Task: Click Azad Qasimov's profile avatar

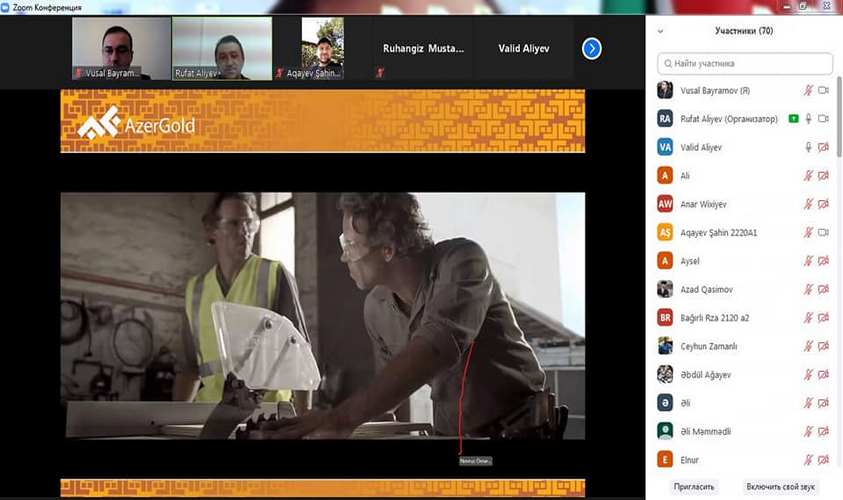Action: point(665,289)
